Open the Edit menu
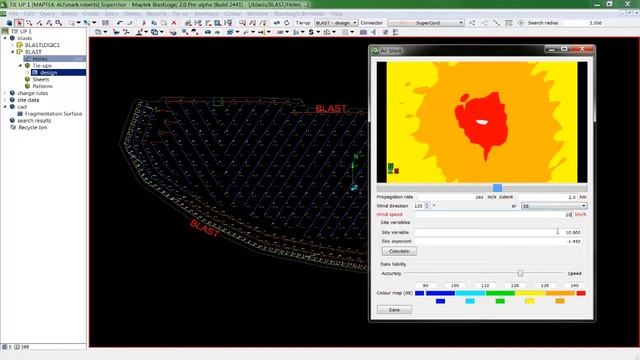 29,14
